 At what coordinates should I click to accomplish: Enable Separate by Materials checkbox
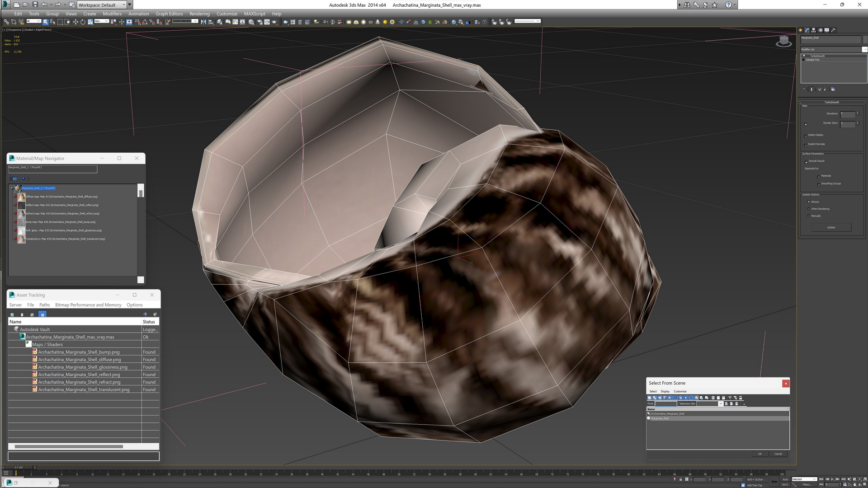point(819,177)
